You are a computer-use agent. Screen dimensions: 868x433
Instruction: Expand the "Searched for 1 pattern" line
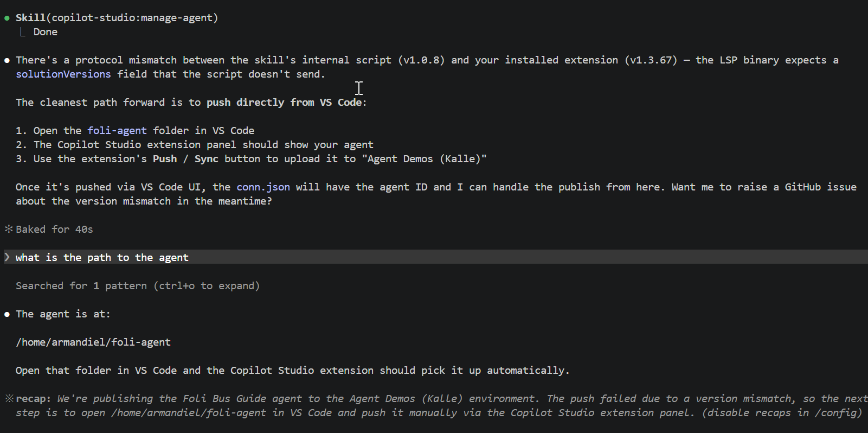point(138,286)
